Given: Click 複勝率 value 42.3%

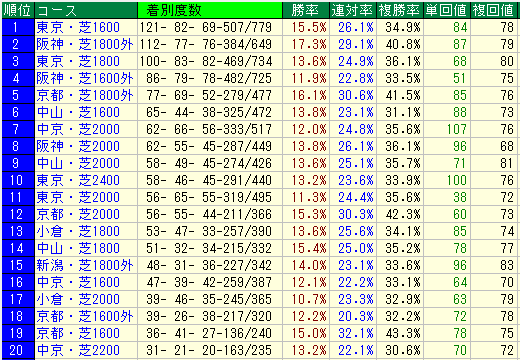Looking at the screenshot, I should pos(403,214).
